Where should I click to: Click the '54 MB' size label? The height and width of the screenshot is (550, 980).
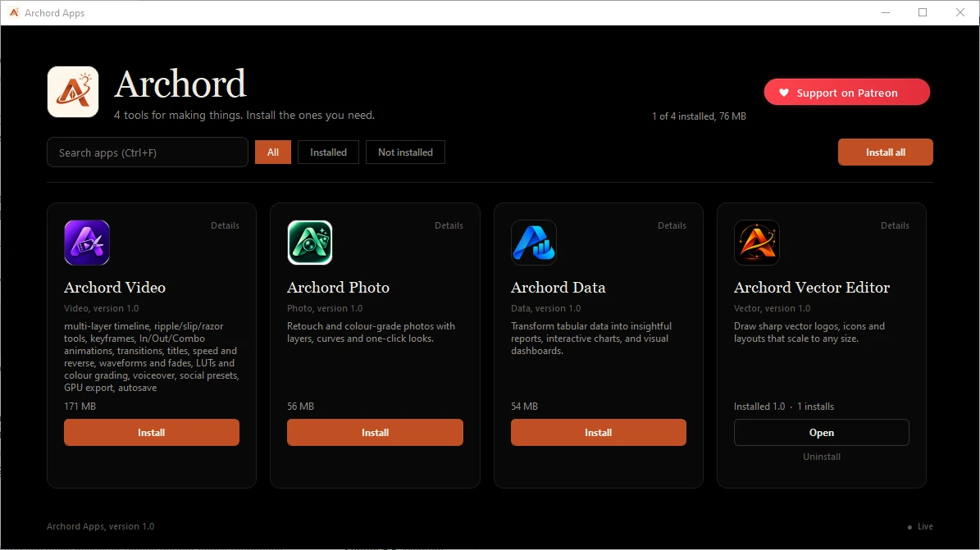(x=524, y=407)
